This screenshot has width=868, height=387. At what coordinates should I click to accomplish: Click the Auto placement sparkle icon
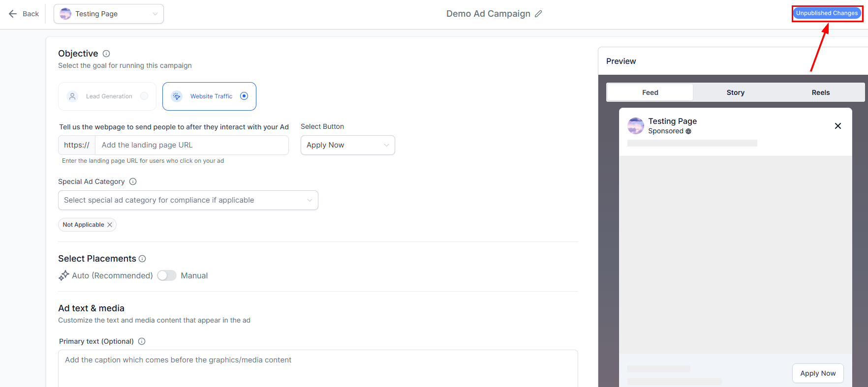click(x=64, y=275)
